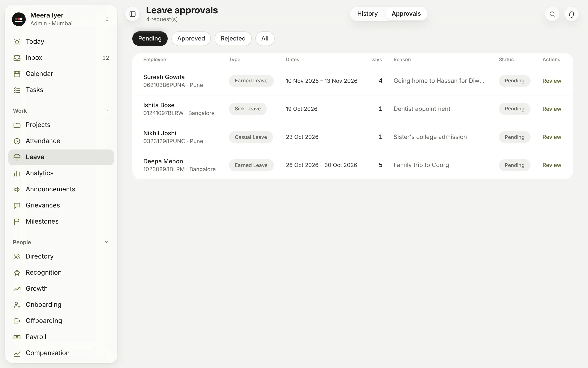Click the Recognition star icon

(x=17, y=273)
